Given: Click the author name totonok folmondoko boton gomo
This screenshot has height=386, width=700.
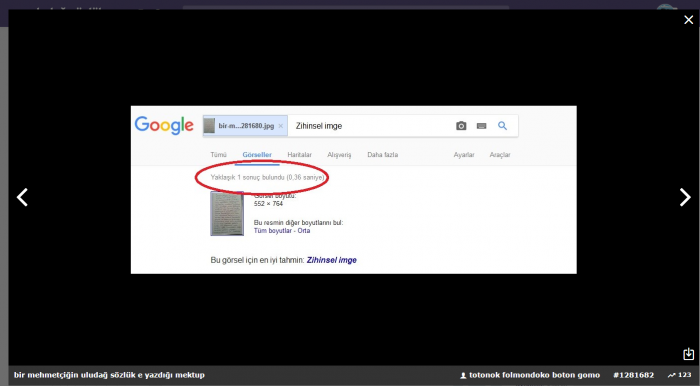Looking at the screenshot, I should (534, 375).
